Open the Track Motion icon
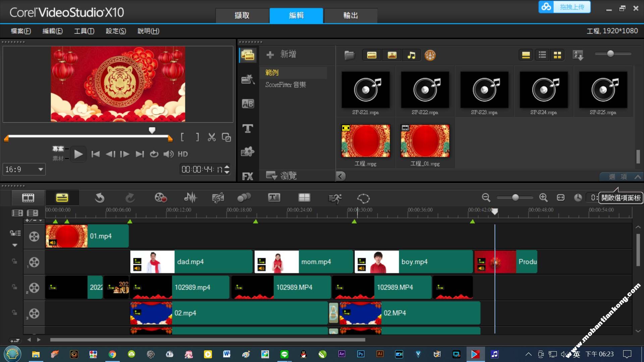The image size is (644, 362). click(244, 198)
